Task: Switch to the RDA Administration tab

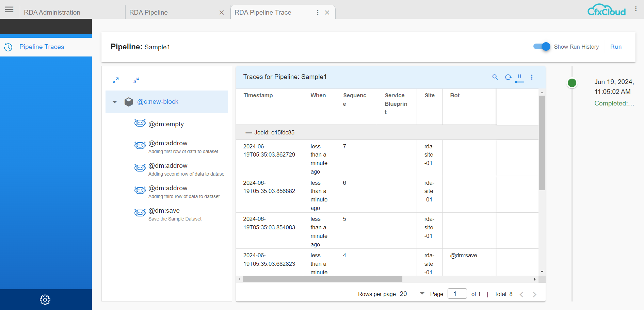Action: [52, 12]
